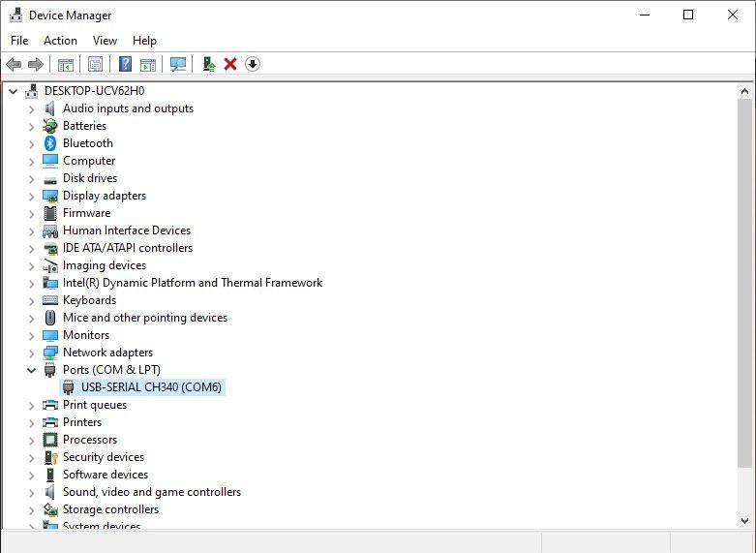Image resolution: width=756 pixels, height=553 pixels.
Task: Click the Show/Hide console tree icon
Action: [x=65, y=64]
